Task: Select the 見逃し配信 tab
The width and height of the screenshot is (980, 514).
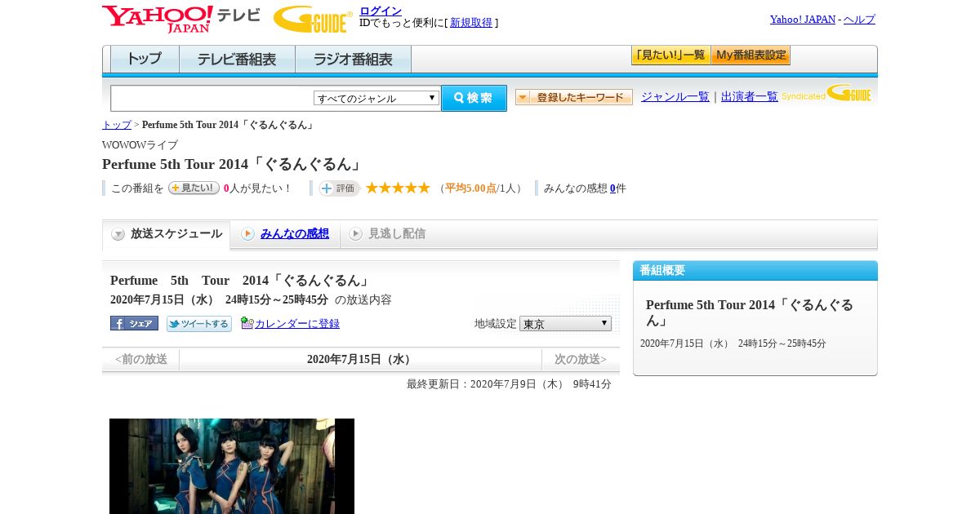Action: click(x=387, y=234)
